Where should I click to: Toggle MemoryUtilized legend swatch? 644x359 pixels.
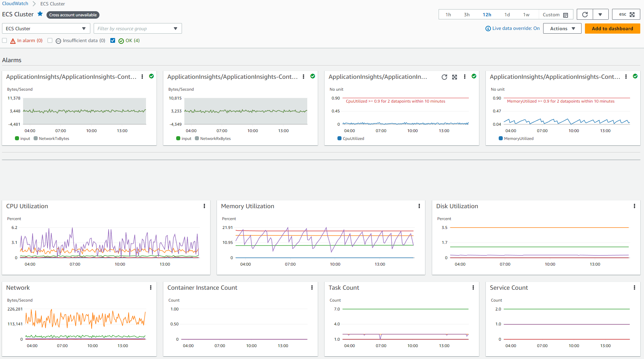[501, 138]
